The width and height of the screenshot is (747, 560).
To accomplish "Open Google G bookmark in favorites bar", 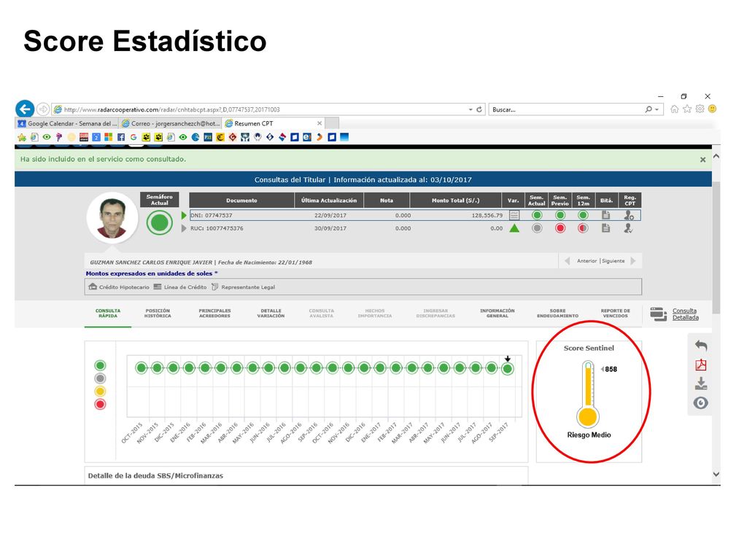I will (x=133, y=137).
